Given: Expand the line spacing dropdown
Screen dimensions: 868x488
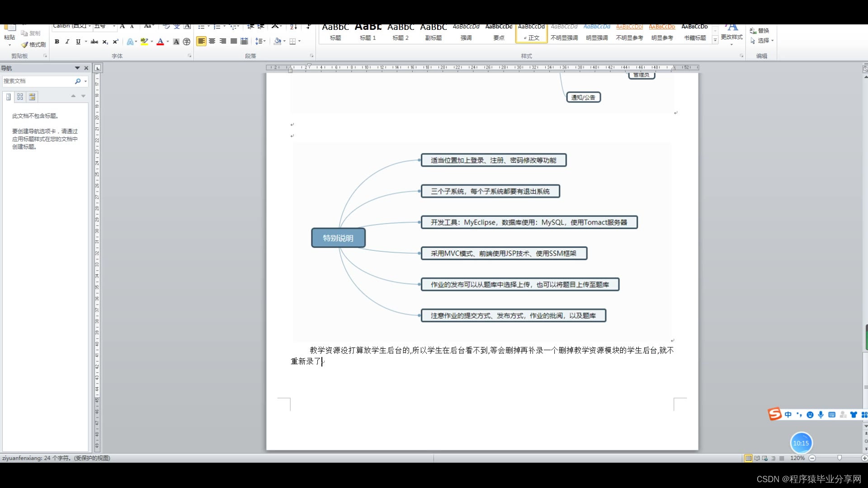Looking at the screenshot, I should pyautogui.click(x=264, y=41).
